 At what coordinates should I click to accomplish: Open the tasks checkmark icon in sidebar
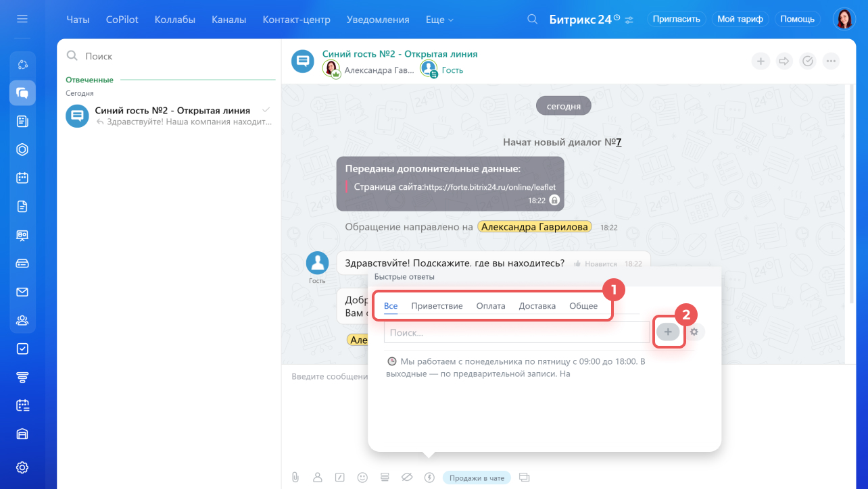(22, 349)
